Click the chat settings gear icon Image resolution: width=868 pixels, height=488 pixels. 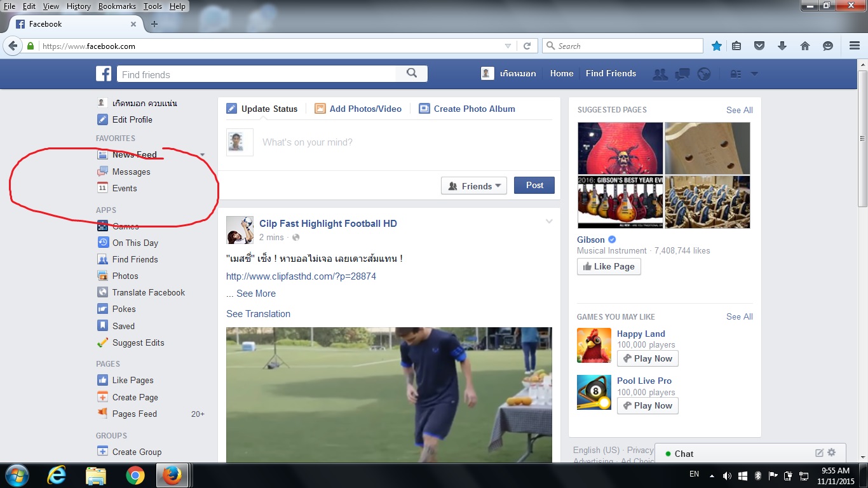pyautogui.click(x=832, y=453)
